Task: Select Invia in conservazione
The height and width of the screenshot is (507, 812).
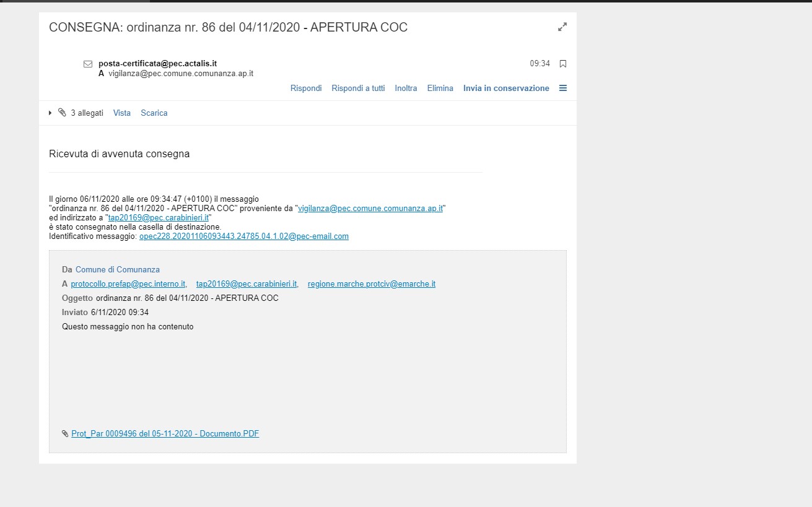Action: point(506,88)
